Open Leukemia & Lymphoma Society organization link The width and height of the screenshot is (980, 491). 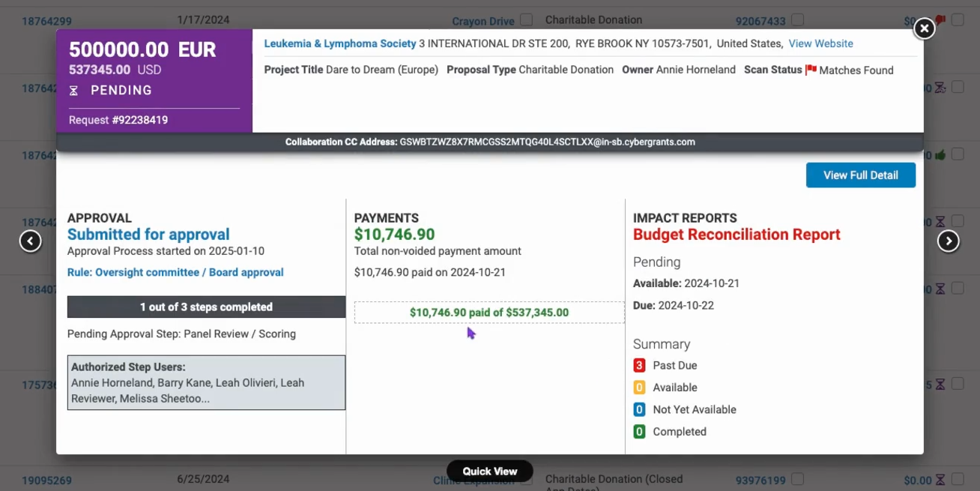click(x=340, y=43)
